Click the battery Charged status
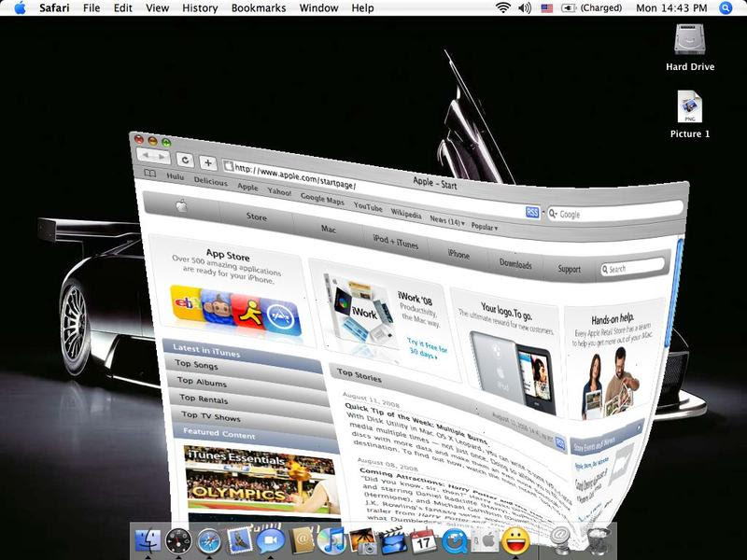747x560 pixels. tap(592, 8)
